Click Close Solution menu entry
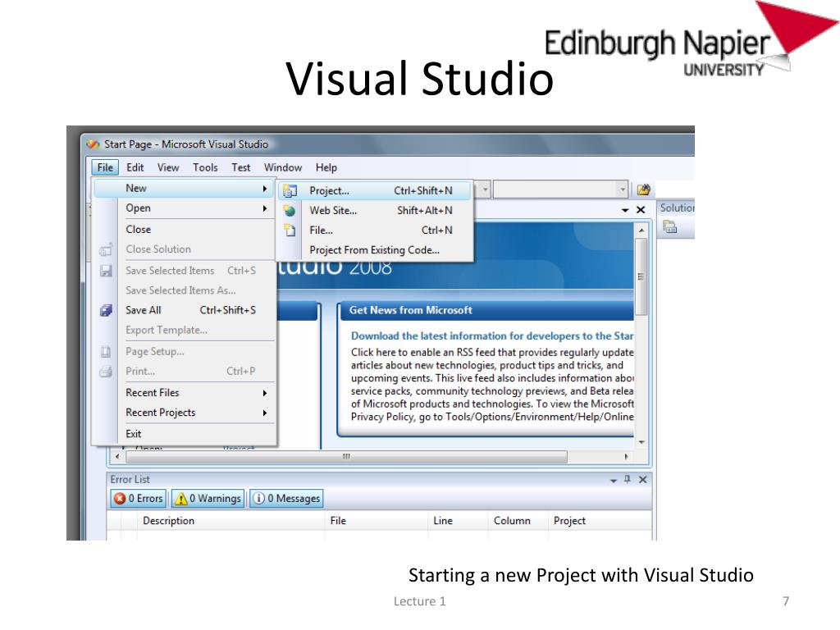Viewport: 840px width, 630px height. (158, 249)
